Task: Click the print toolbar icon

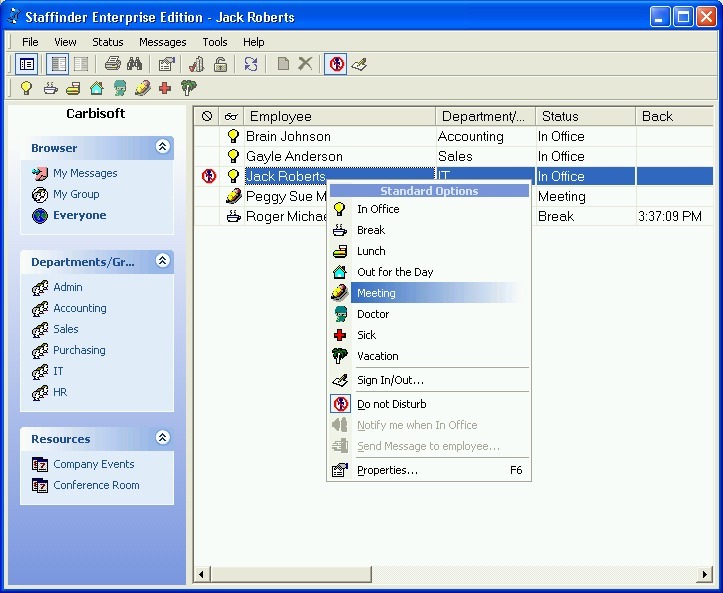Action: pos(113,64)
